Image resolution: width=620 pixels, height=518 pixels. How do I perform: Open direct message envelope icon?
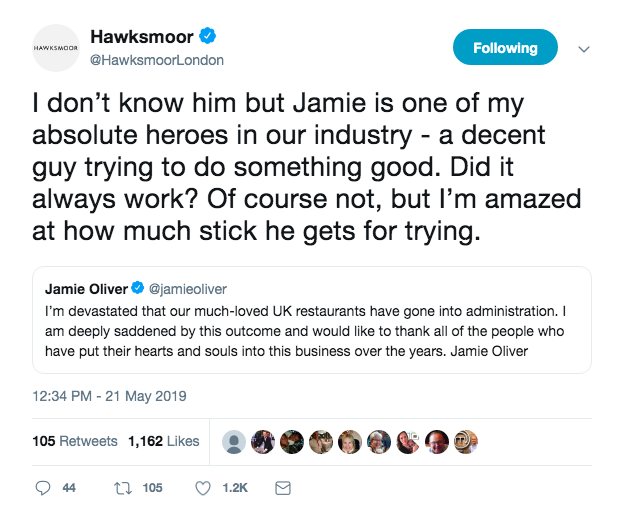282,488
